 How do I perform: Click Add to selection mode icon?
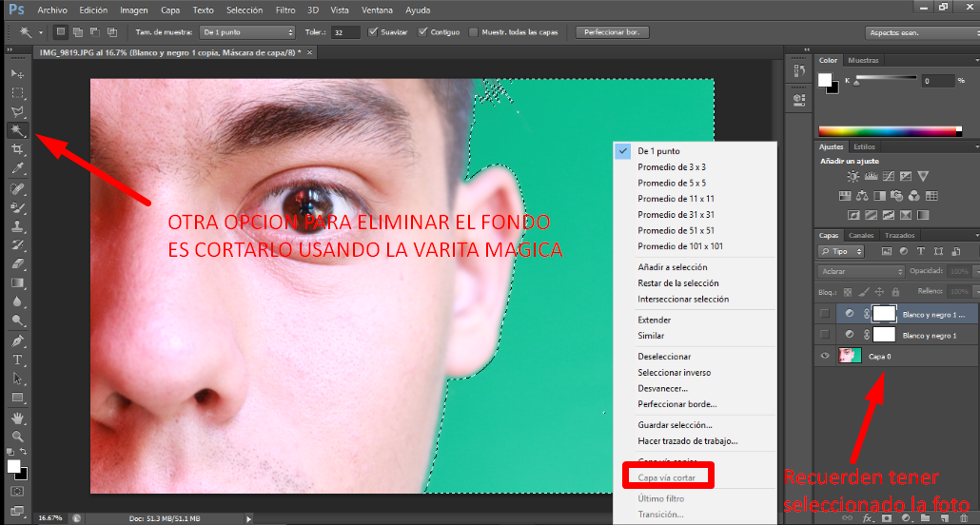tap(77, 32)
